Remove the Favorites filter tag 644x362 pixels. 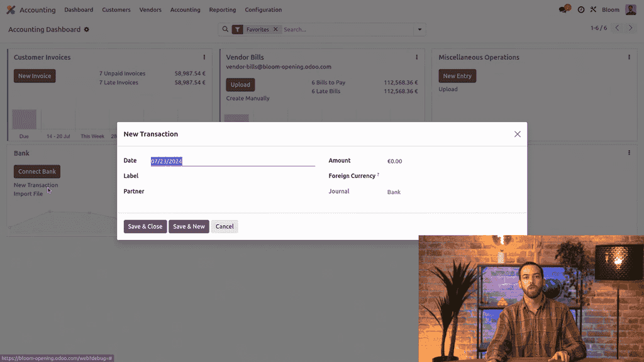(275, 30)
